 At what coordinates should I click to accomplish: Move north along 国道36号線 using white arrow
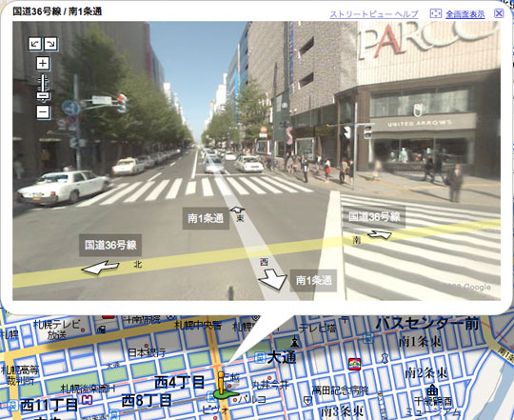coord(100,267)
